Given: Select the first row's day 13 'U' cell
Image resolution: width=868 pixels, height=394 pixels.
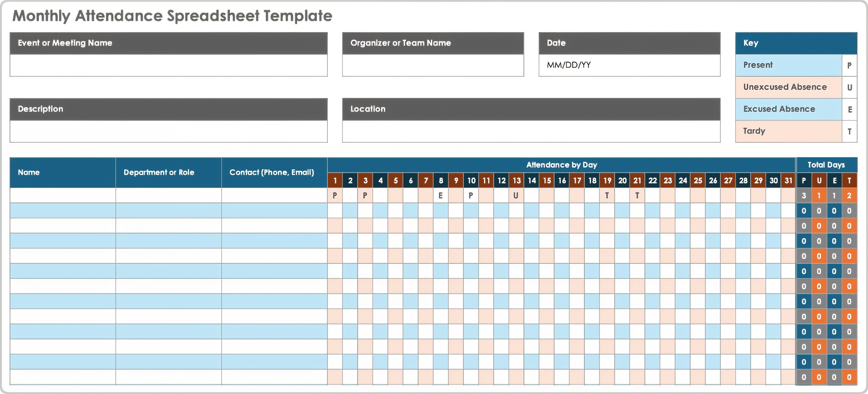Looking at the screenshot, I should 516,196.
